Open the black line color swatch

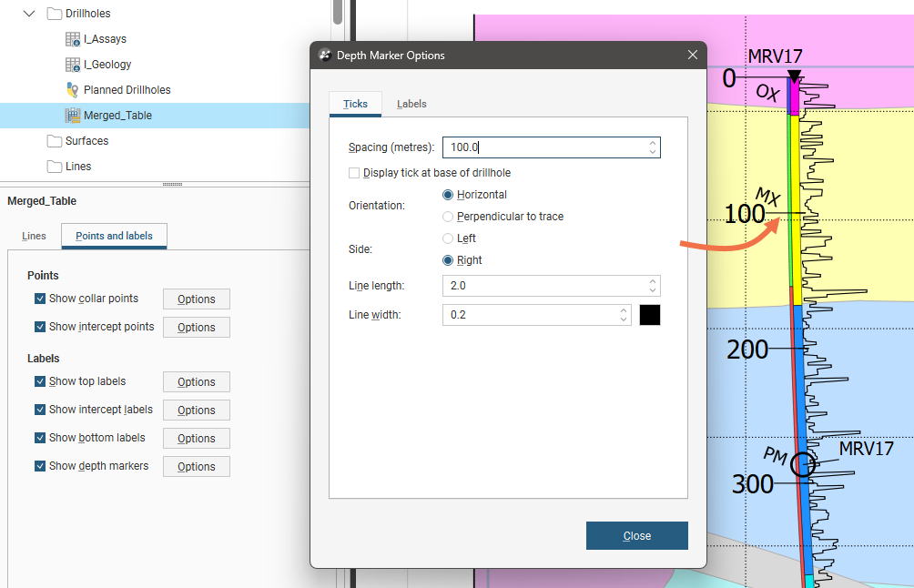click(650, 315)
